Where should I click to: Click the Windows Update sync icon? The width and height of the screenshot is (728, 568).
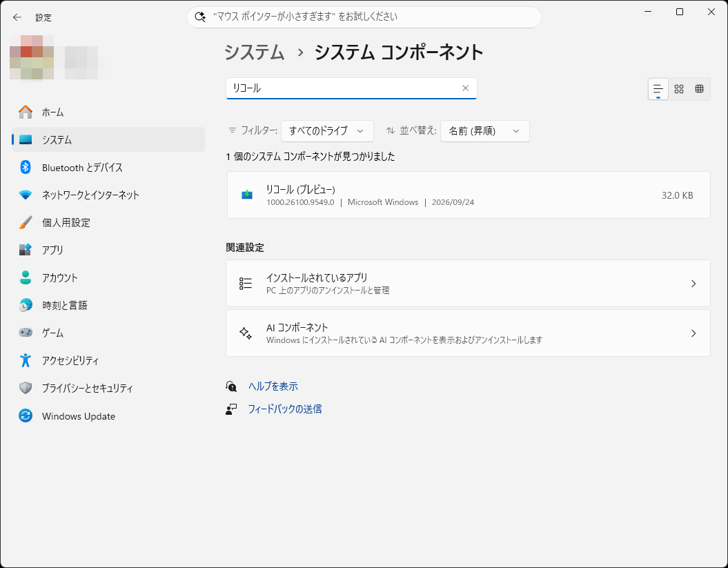[26, 415]
